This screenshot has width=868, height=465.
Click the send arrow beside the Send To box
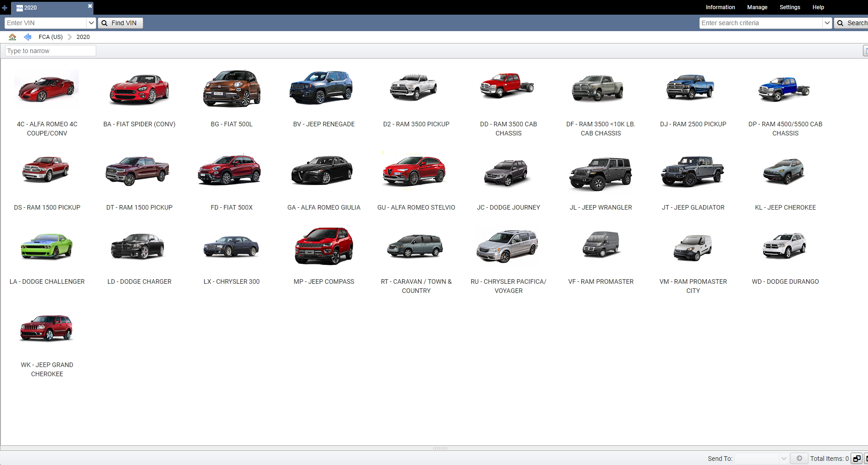799,458
